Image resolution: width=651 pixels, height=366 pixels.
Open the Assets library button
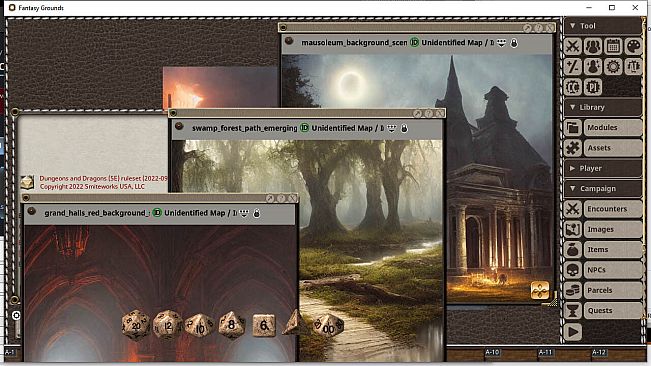[613, 148]
